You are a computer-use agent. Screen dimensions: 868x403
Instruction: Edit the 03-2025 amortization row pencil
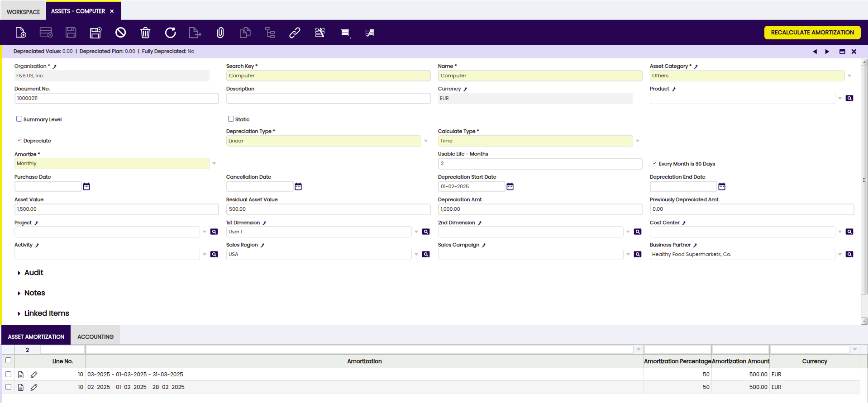click(x=34, y=375)
